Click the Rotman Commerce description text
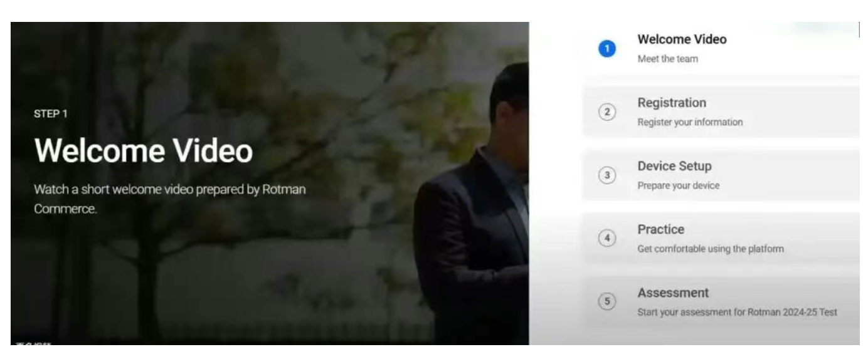 170,199
